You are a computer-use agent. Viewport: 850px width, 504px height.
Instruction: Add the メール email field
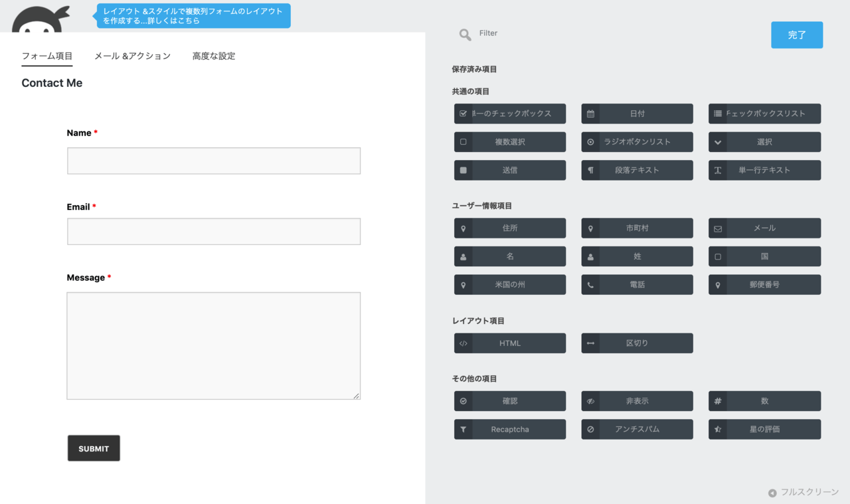click(764, 228)
